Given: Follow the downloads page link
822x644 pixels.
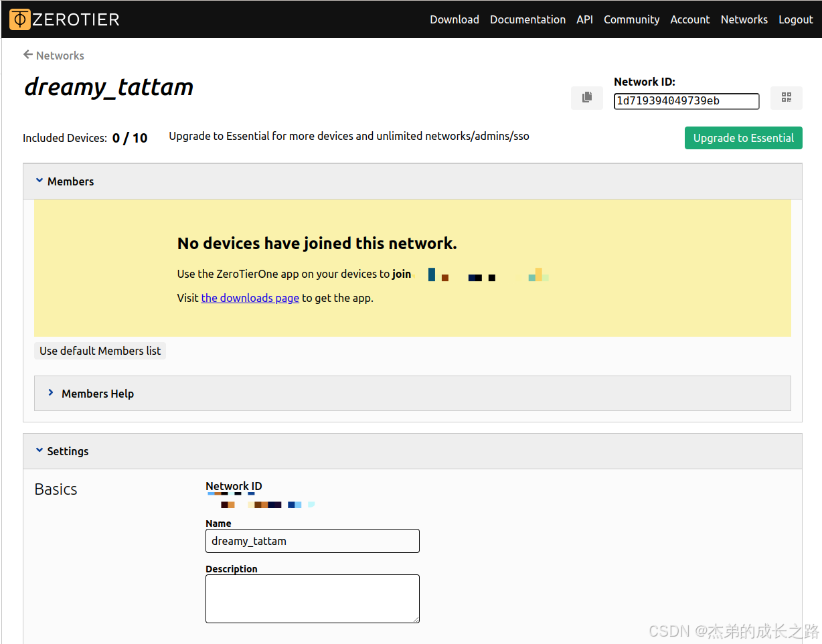Looking at the screenshot, I should pos(250,298).
